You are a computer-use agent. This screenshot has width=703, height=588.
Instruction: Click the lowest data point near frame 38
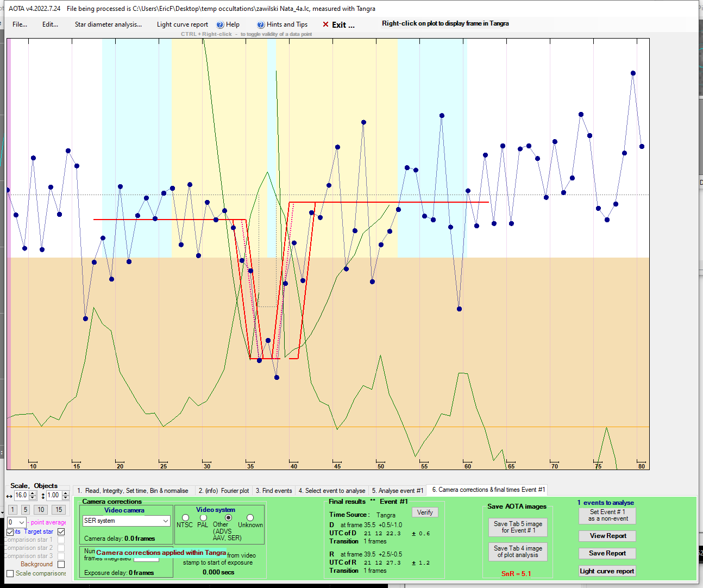point(277,377)
